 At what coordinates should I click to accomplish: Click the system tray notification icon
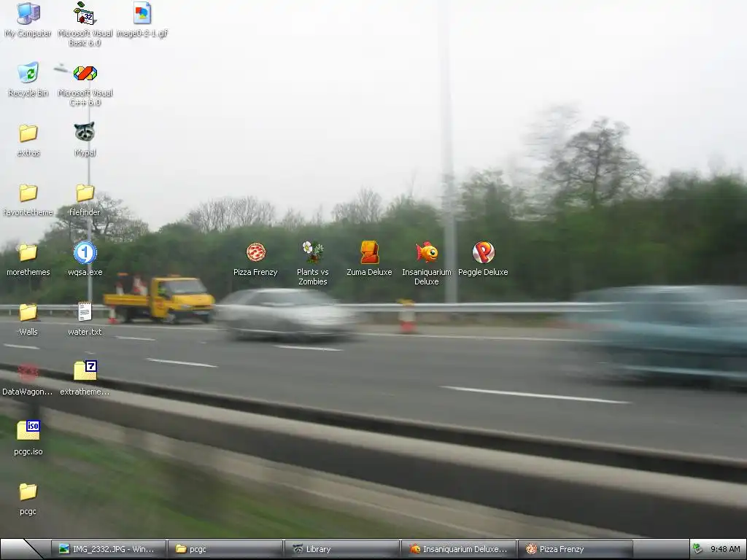click(x=697, y=549)
